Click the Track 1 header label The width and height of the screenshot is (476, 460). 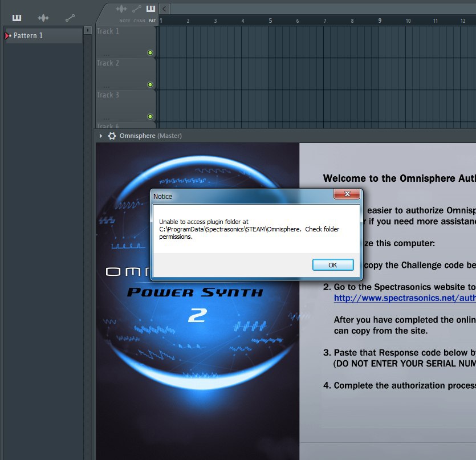pos(108,31)
